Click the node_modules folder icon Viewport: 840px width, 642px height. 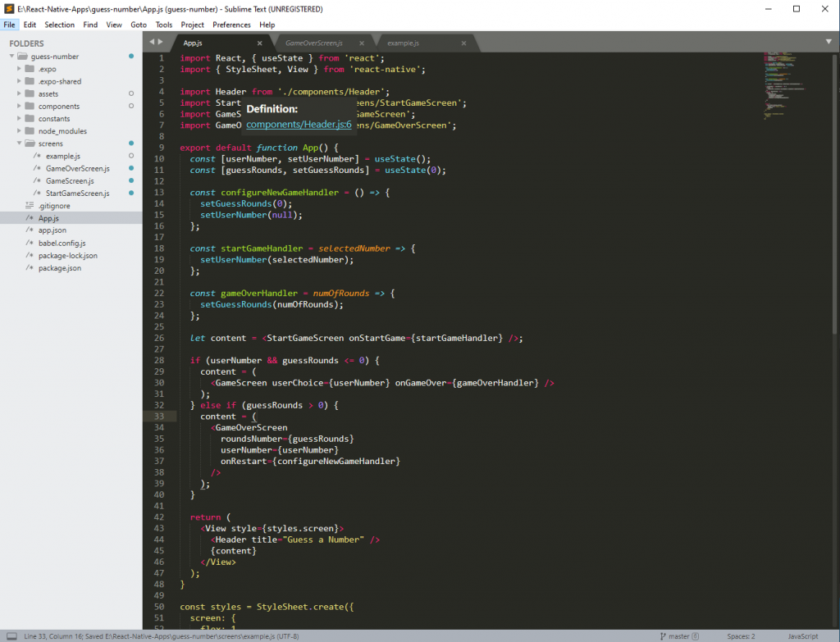click(x=30, y=130)
